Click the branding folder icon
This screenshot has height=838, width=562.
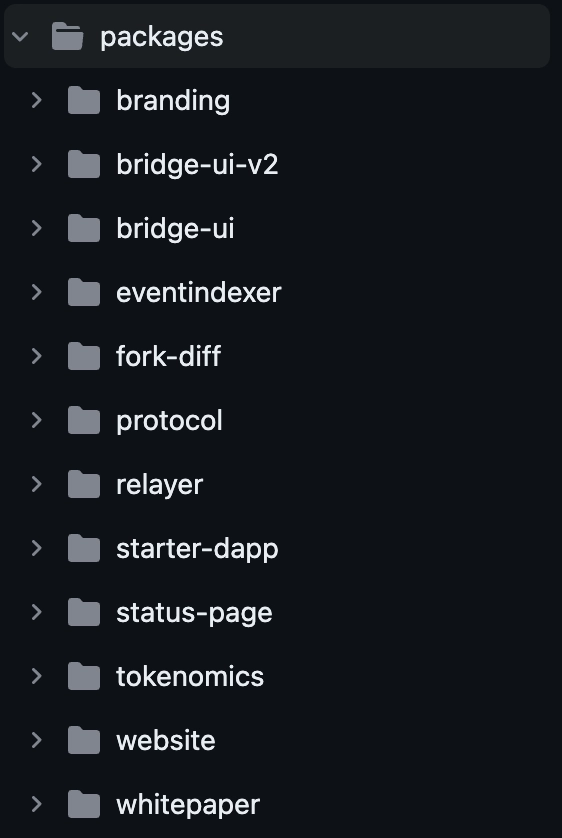(x=84, y=100)
